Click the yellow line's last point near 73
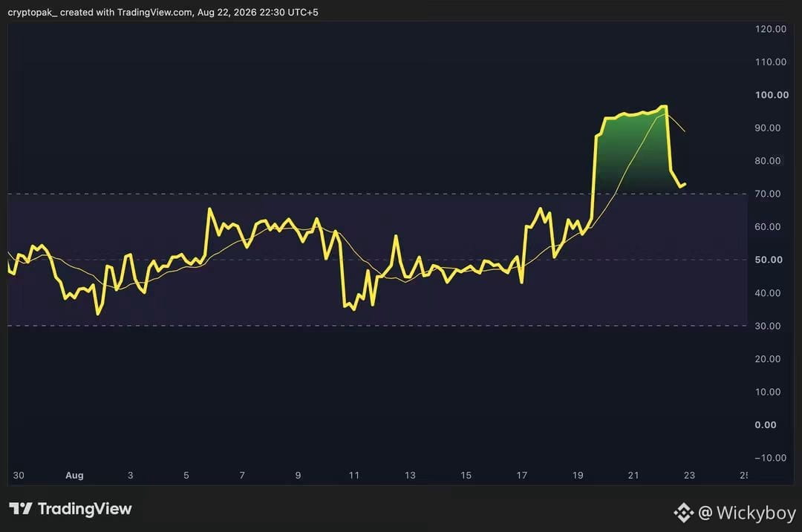The width and height of the screenshot is (802, 532). (685, 184)
